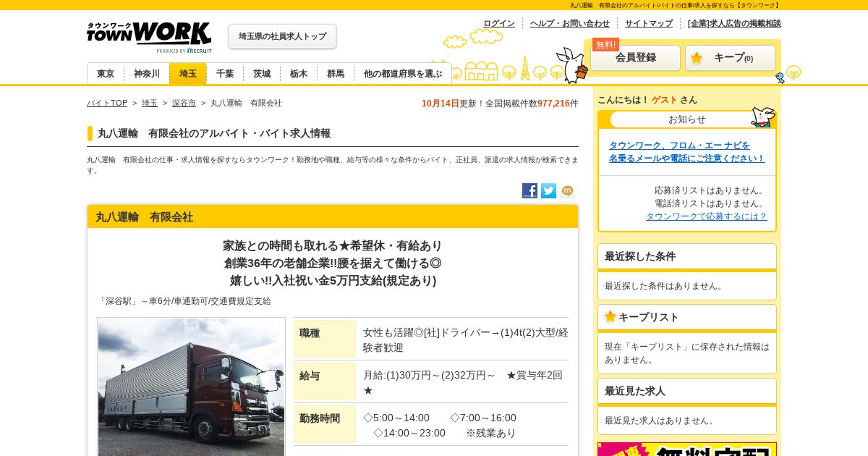Click the 無料宅配 banner at the bottom right
The image size is (868, 456).
pos(687,449)
